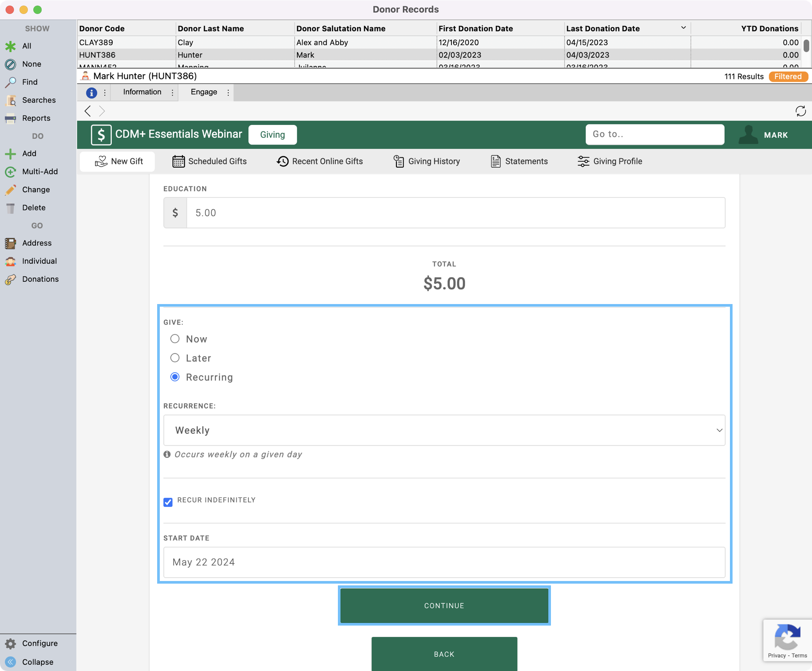812x671 pixels.
Task: Click the back navigation arrow
Action: (88, 111)
